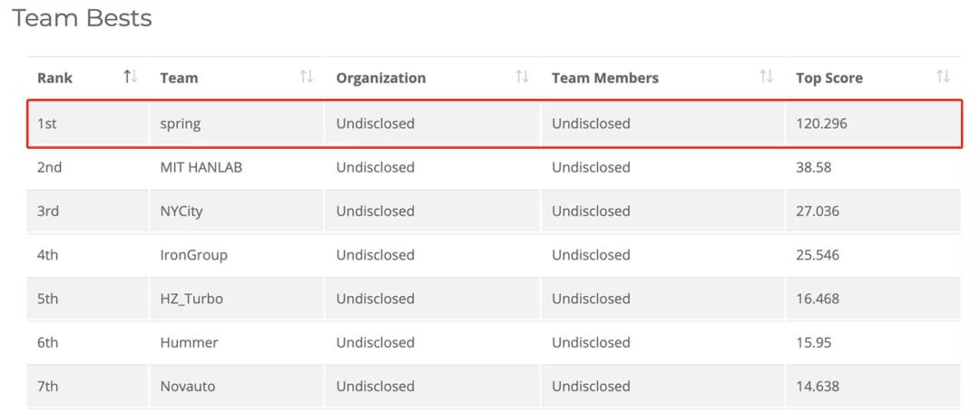Screen dimensions: 980x414
Task: Select the 1st place spring row
Action: click(x=495, y=123)
